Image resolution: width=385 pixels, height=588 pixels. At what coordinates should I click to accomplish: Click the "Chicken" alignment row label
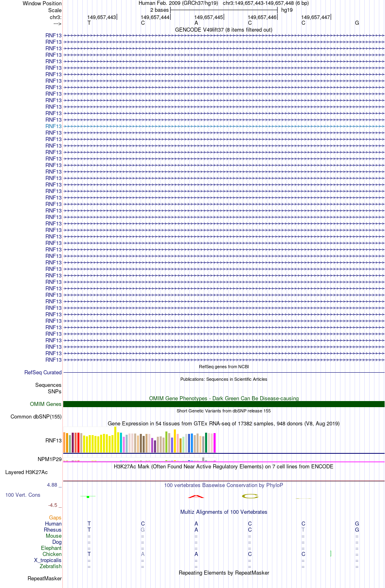point(52,554)
